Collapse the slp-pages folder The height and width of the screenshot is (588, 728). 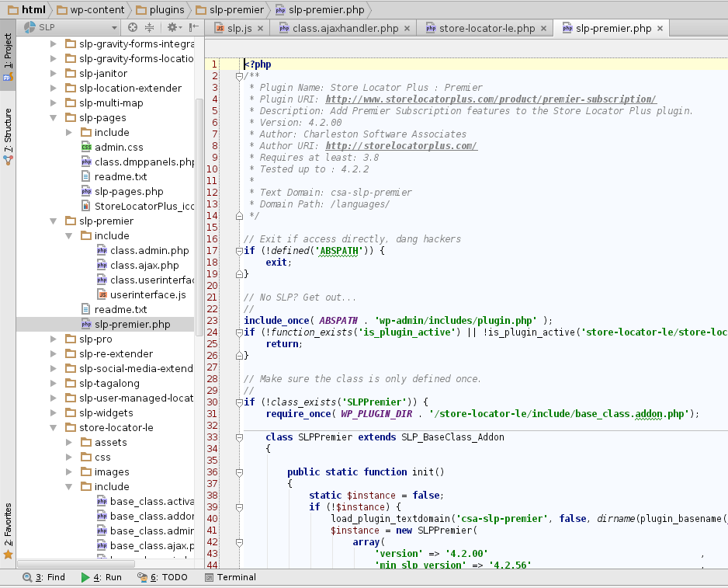(x=54, y=118)
